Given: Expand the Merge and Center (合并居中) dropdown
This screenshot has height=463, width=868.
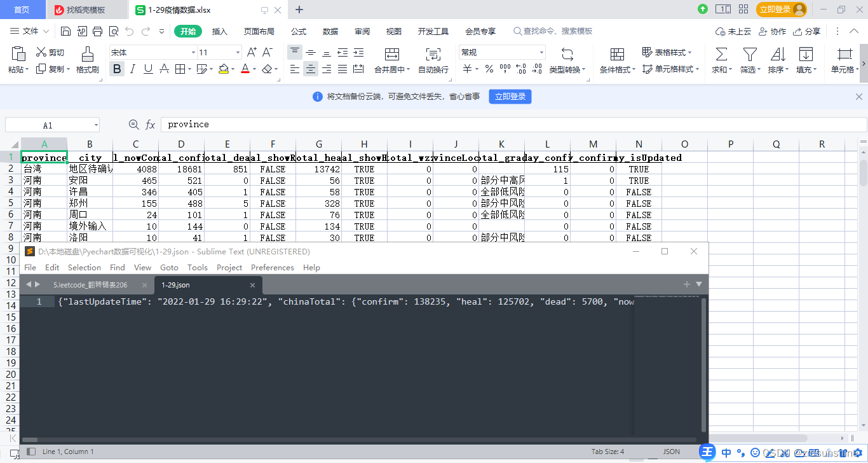Looking at the screenshot, I should [408, 70].
